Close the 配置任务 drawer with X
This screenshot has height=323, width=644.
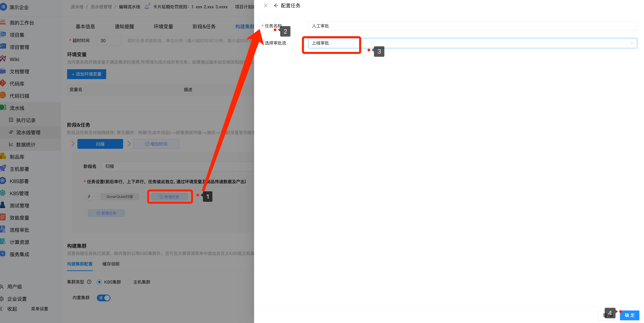tap(265, 5)
